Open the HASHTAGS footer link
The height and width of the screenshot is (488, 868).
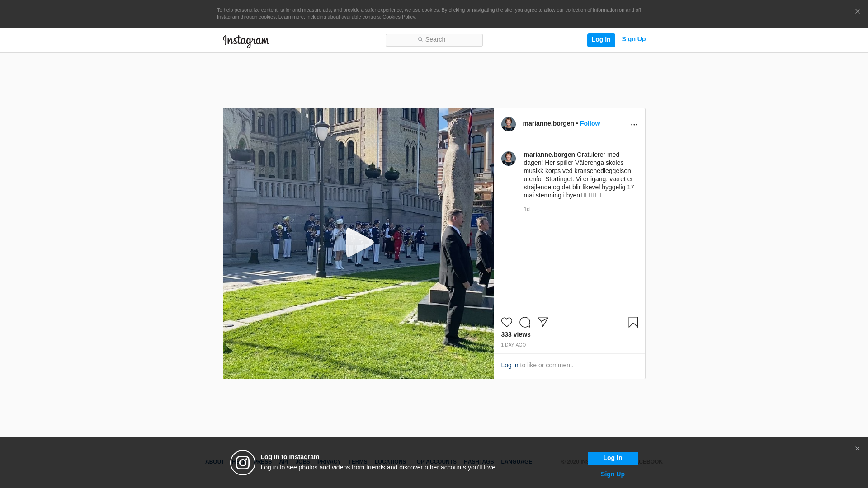pos(479,462)
